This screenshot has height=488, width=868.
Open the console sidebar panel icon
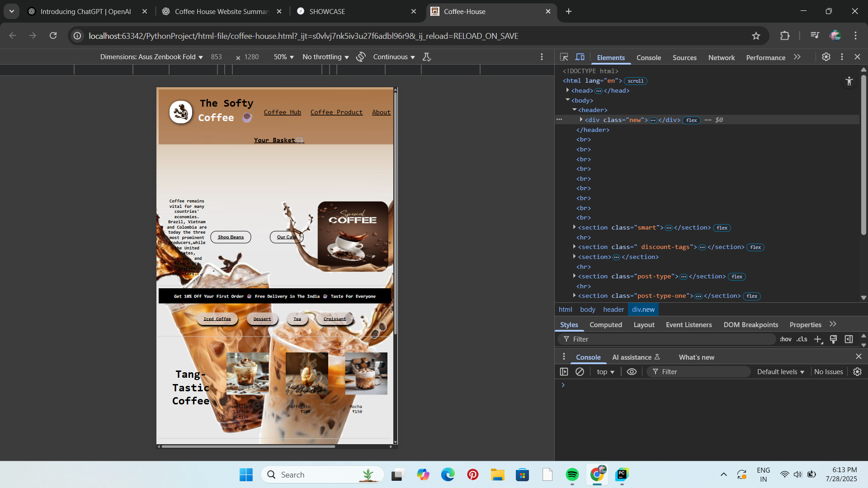click(564, 372)
